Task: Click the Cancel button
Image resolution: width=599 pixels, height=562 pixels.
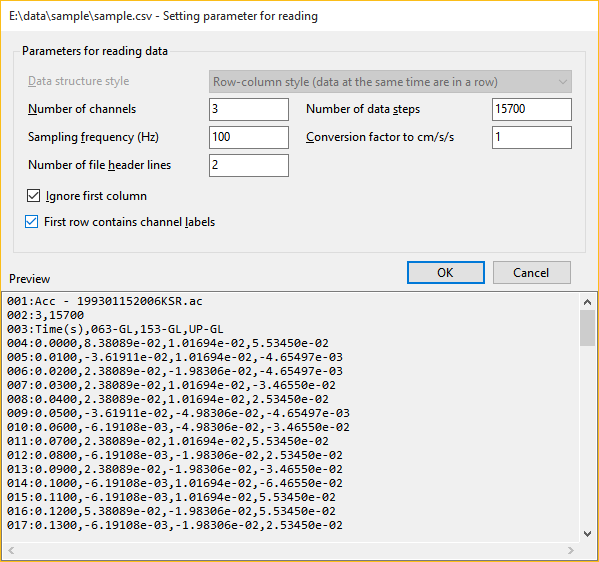Action: [x=532, y=272]
